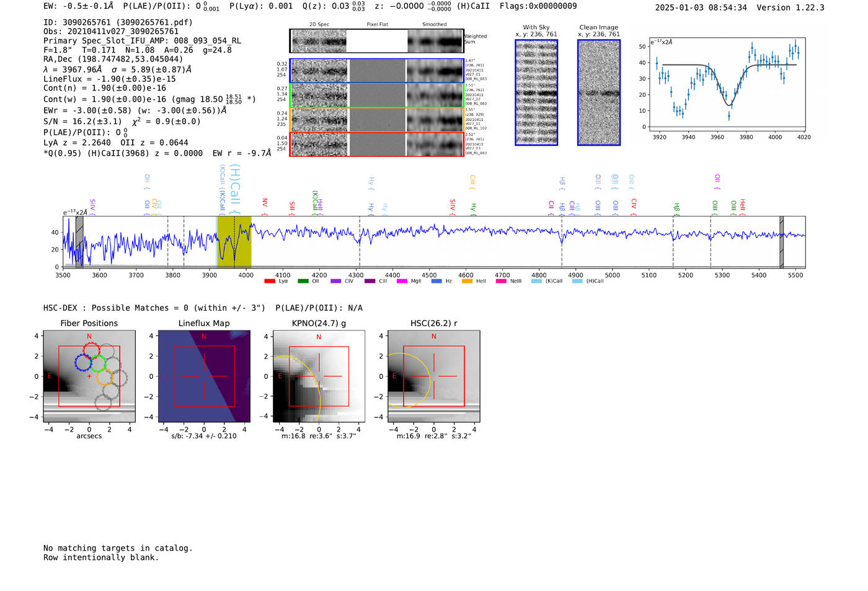The image size is (868, 591).
Task: Open the HSC(26.2) r image
Action: (x=433, y=376)
